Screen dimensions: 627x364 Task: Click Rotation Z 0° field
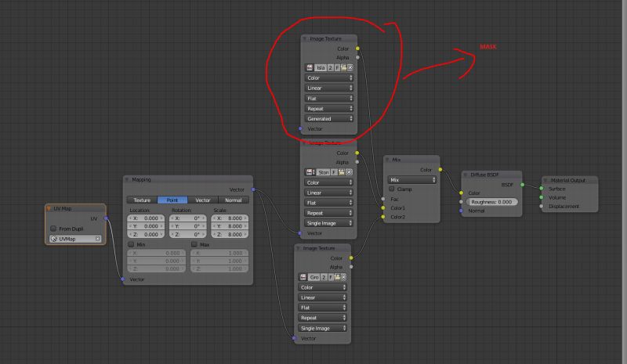(x=188, y=235)
